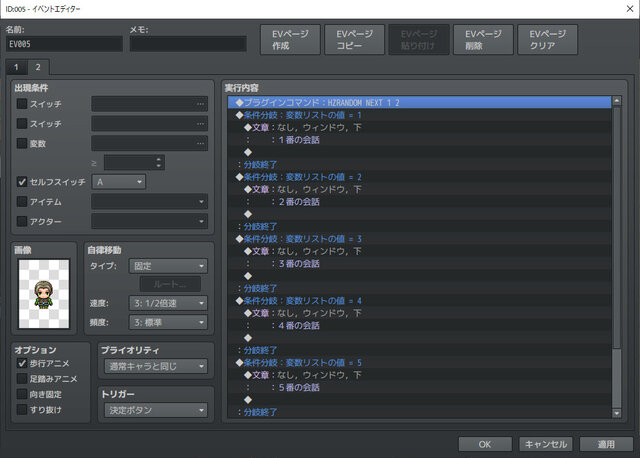Open the タイプ 固定 dropdown
Viewport: 640px width, 458px height.
coord(168,266)
